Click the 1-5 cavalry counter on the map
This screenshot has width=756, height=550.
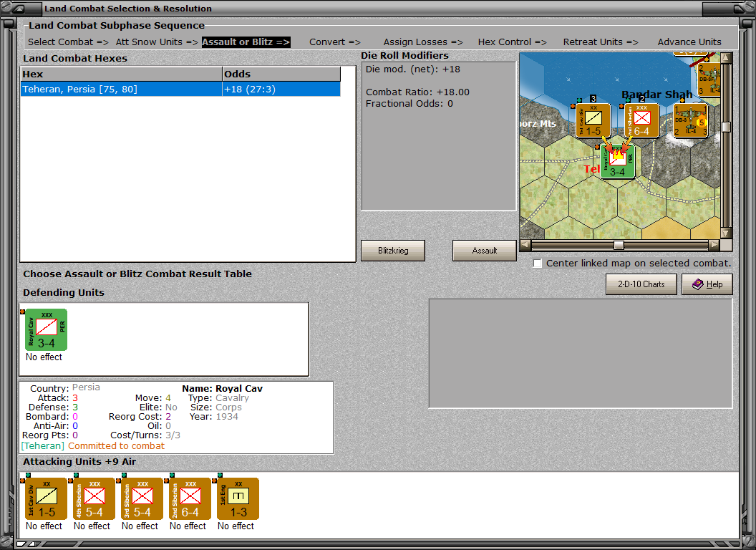[593, 120]
